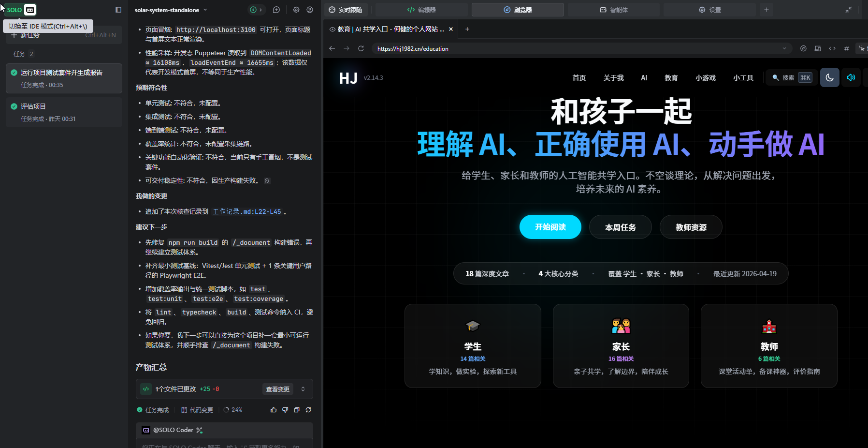868x448 pixels.
Task: Start a new chat via the plus bubble icon
Action: 276,10
